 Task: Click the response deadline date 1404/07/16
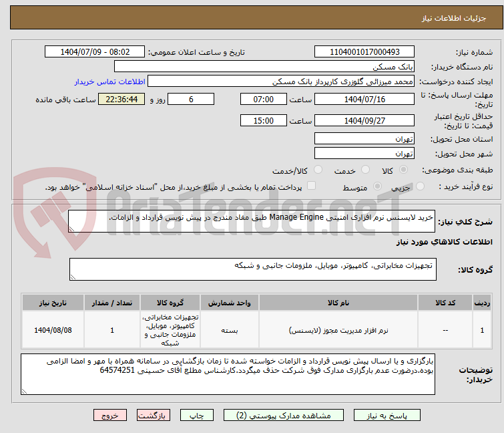364,99
